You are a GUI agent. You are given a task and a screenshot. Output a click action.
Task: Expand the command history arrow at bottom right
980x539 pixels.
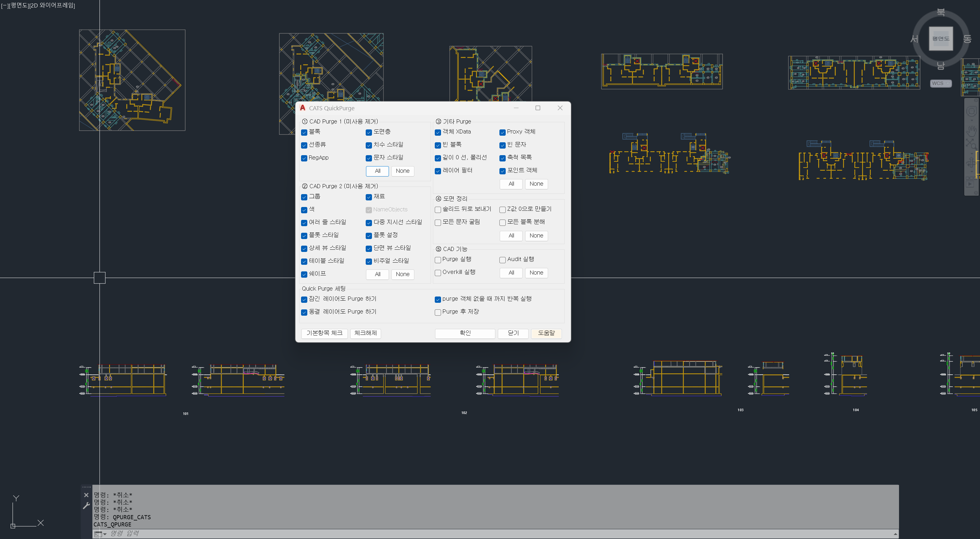pos(896,534)
